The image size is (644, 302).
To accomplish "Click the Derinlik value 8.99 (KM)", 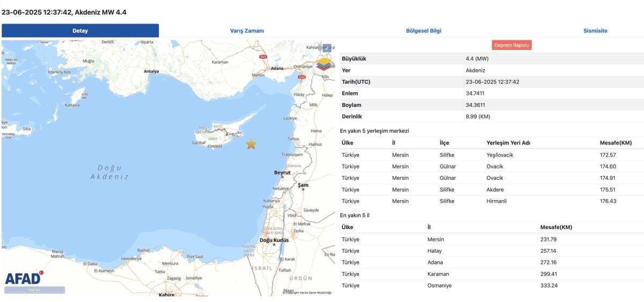I will tap(478, 116).
